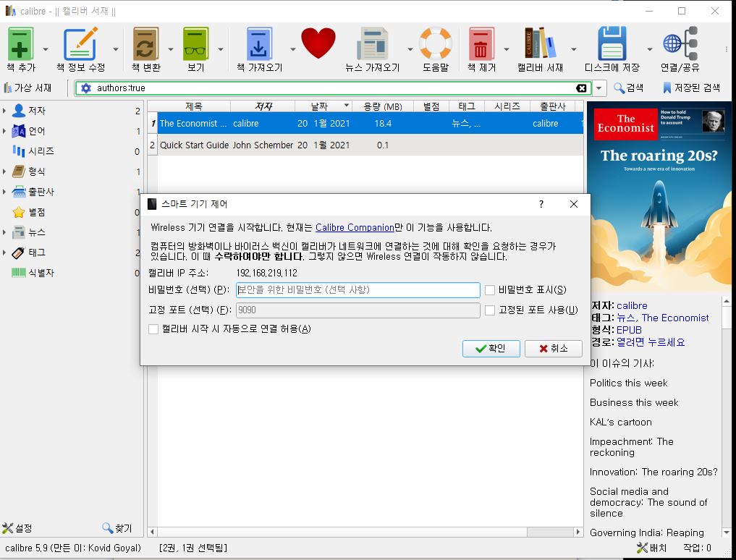Click the search bar gear icon

[86, 88]
